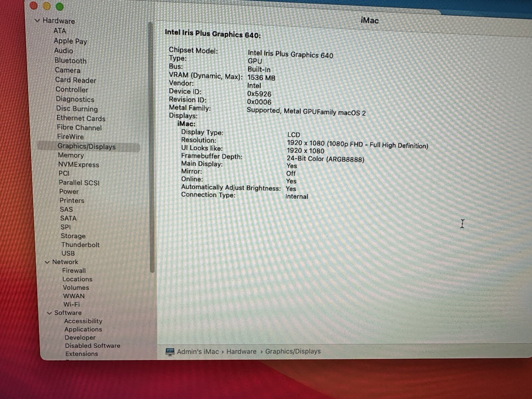Click the 24-Bit Color (ARGB8888) value

point(325,159)
